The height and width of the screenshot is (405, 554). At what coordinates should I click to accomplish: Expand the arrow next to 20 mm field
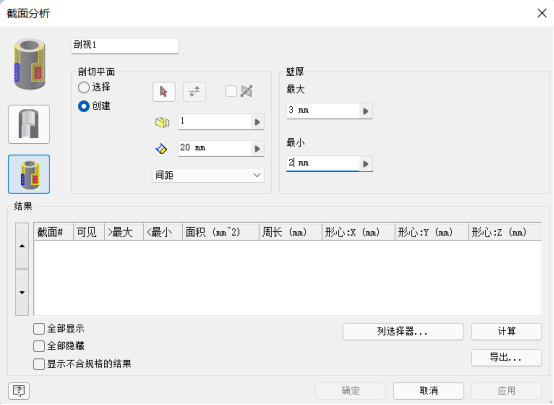(x=258, y=149)
